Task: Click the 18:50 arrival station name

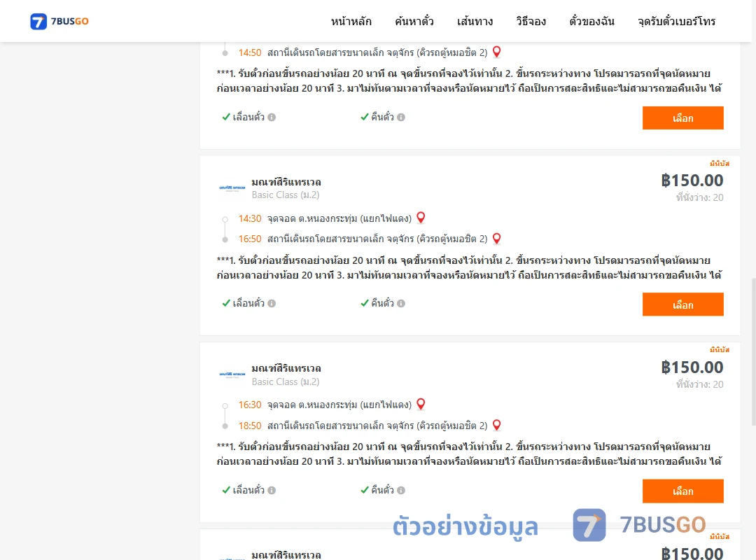Action: pyautogui.click(x=377, y=426)
